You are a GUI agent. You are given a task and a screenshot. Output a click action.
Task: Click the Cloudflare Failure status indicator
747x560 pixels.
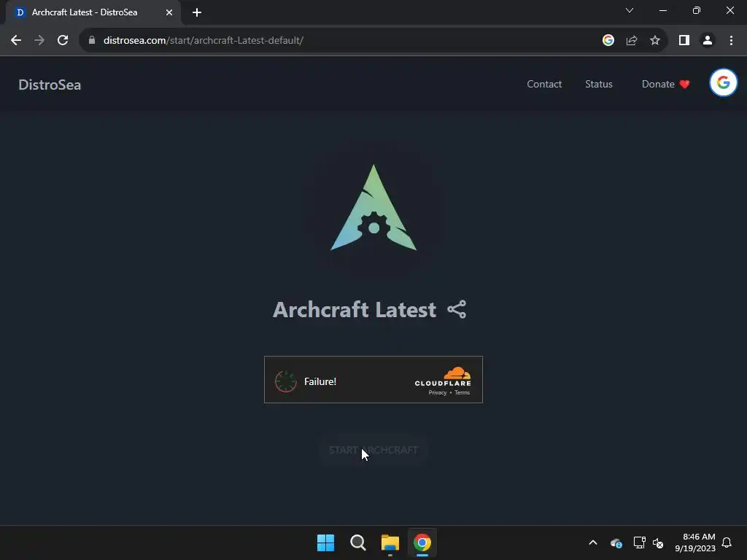click(286, 381)
